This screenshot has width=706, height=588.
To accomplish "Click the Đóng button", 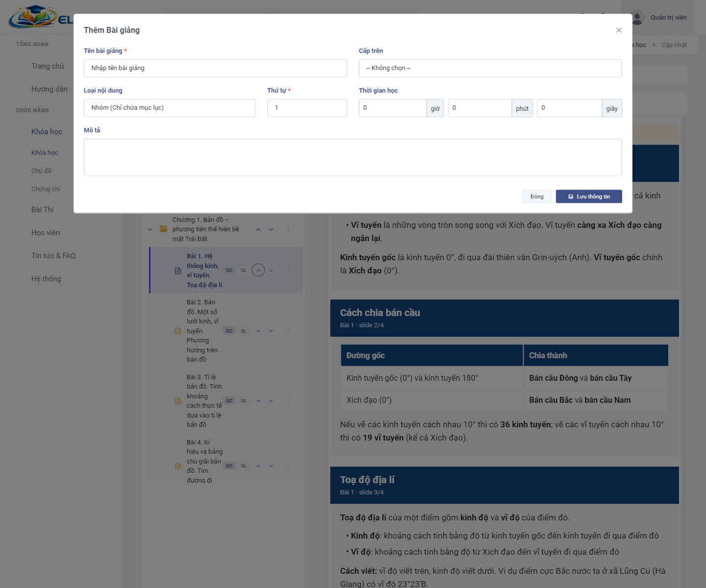I will click(537, 196).
